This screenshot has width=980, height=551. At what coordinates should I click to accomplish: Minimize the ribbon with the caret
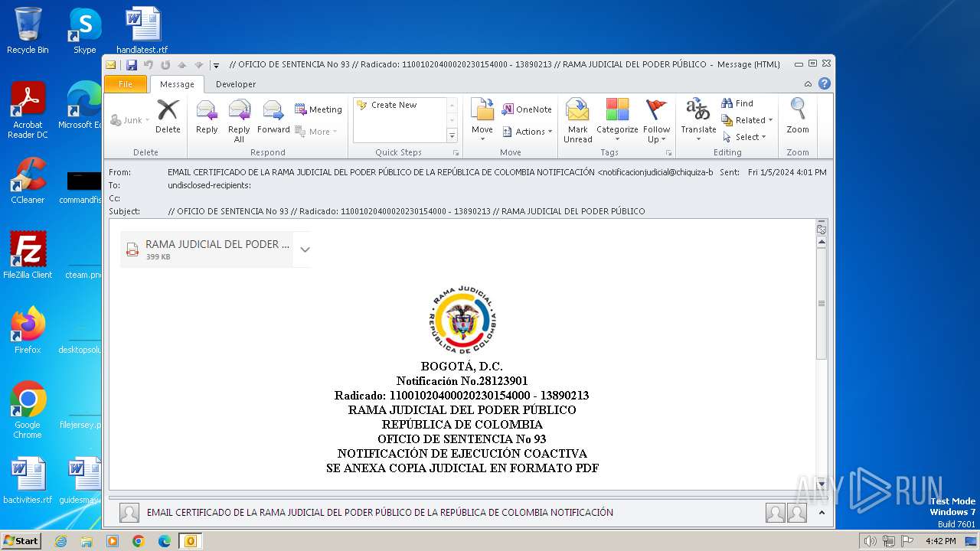coord(808,83)
